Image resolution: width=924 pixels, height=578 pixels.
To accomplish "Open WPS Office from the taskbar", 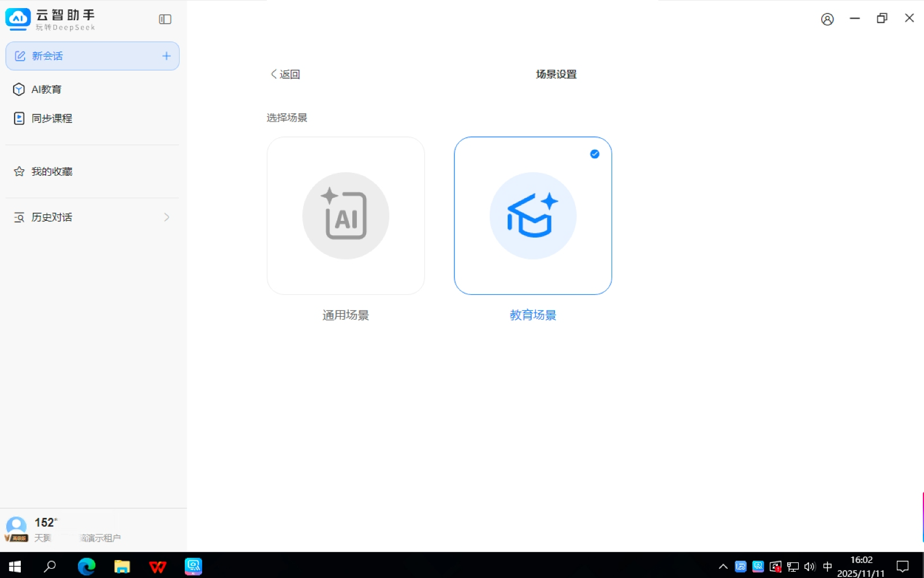I will tap(157, 566).
